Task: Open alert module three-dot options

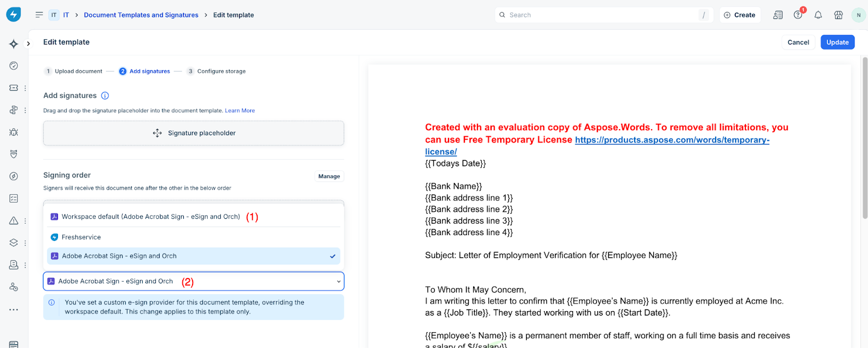Action: (25, 221)
